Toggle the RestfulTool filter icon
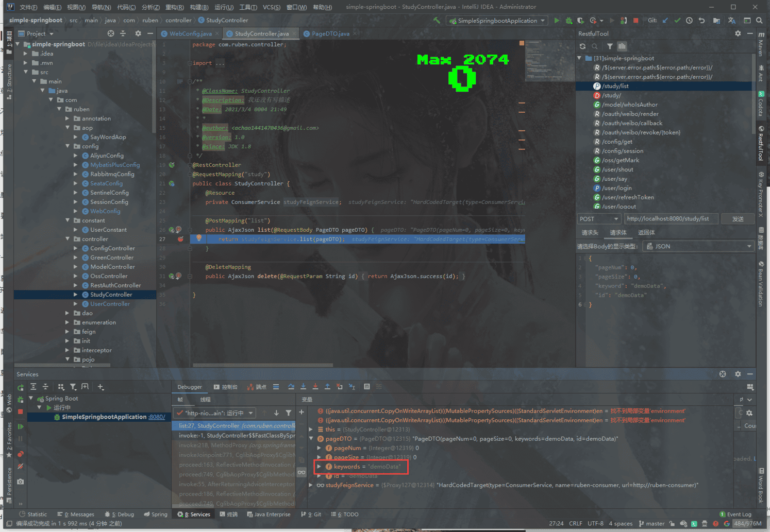Viewport: 770px width, 532px height. pos(610,46)
